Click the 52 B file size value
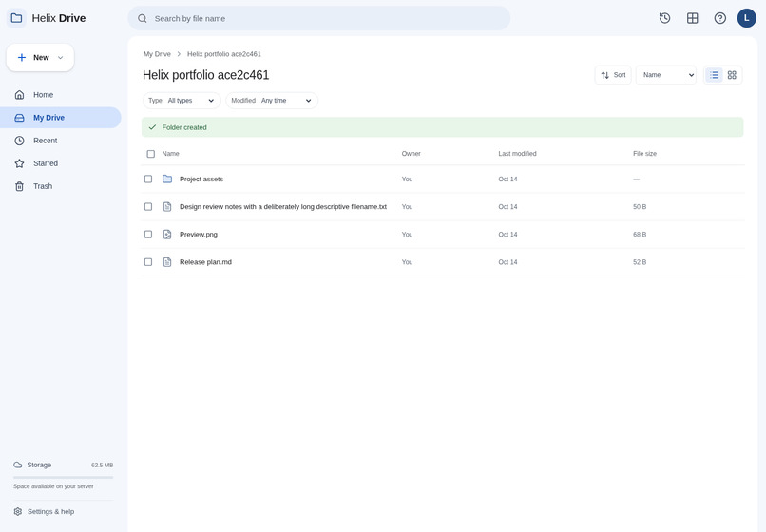Screen dimensions: 766x532 (x=640, y=262)
